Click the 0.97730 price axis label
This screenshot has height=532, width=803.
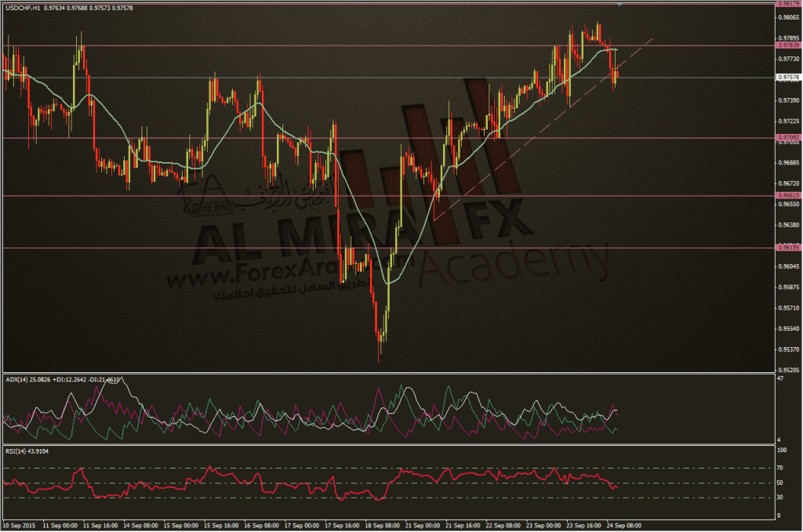click(789, 60)
